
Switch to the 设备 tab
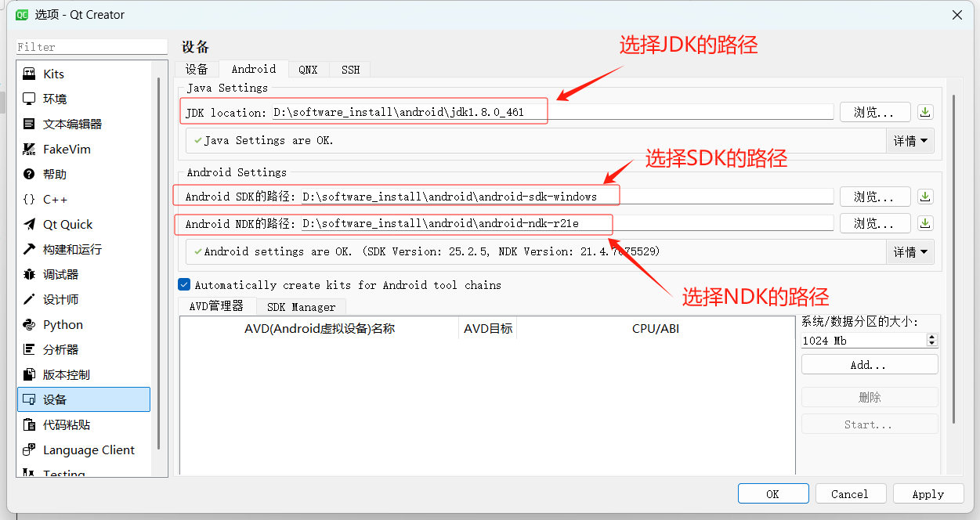[x=197, y=70]
